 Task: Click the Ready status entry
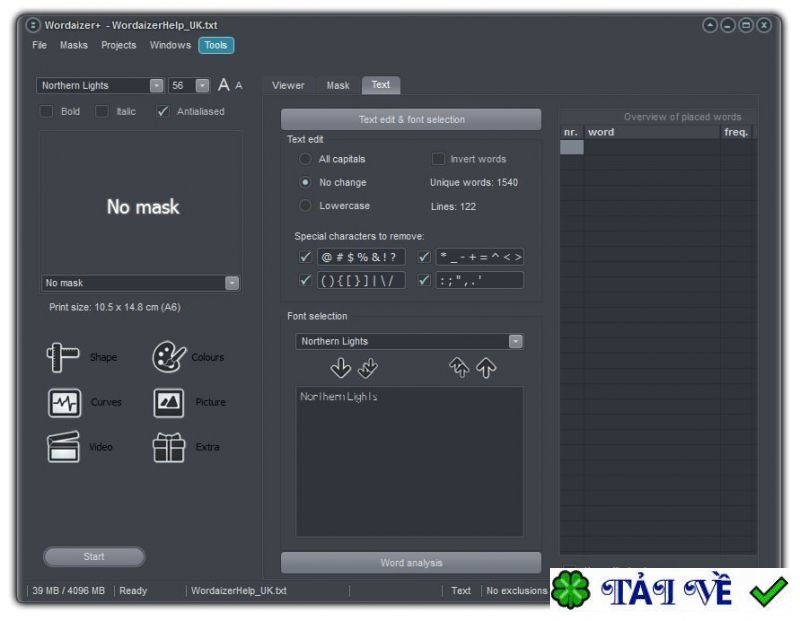point(133,590)
